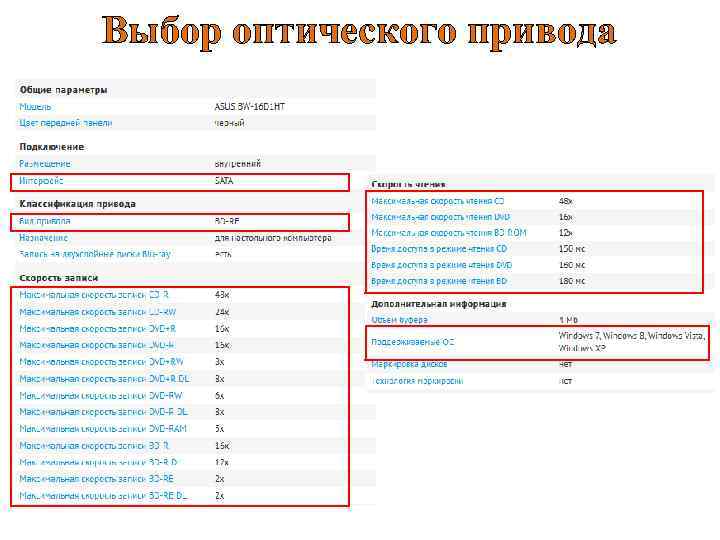Screen dimensions: 720x540
Task: Open the BD read access time link
Action: [x=439, y=281]
